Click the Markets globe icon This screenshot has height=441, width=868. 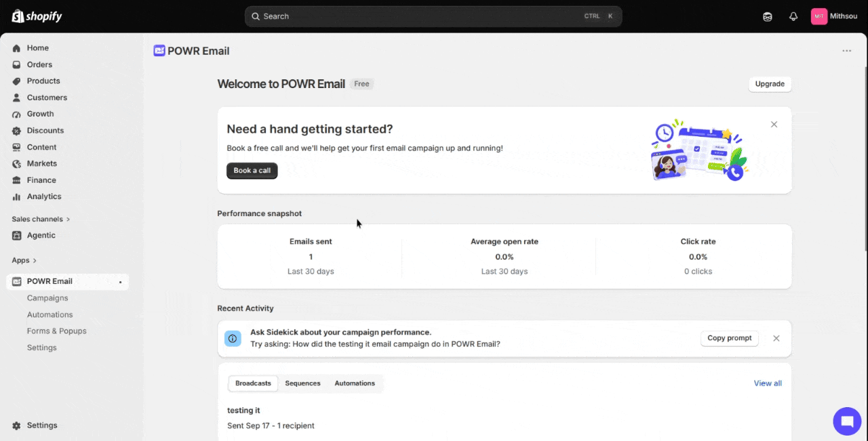pos(16,163)
